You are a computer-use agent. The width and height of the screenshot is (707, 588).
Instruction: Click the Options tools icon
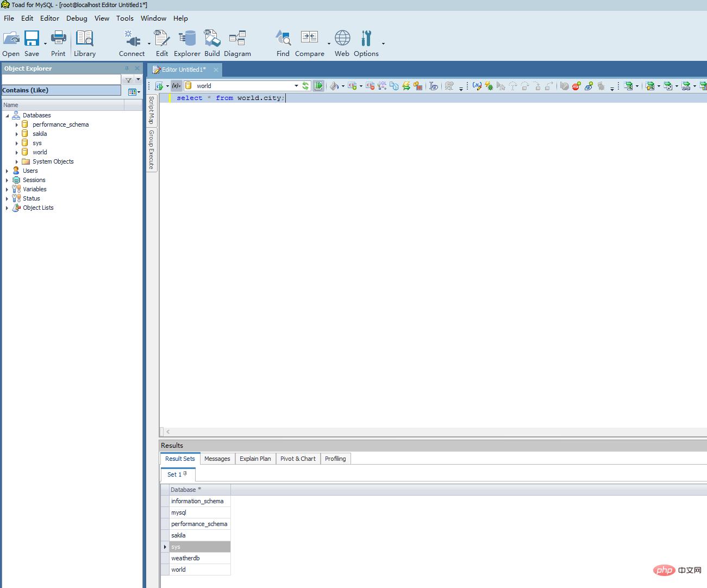[x=366, y=39]
